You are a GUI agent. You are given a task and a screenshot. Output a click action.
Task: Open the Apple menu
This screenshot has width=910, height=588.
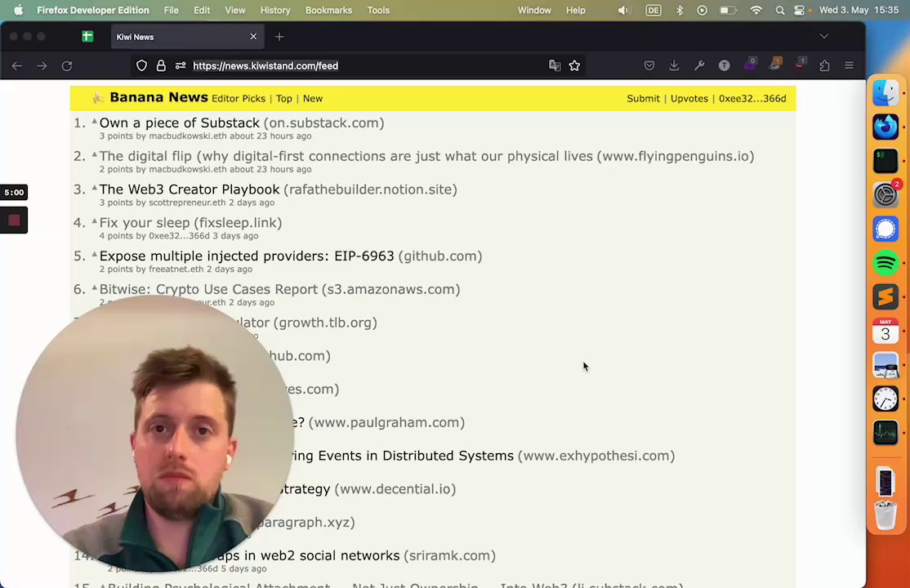tap(19, 10)
